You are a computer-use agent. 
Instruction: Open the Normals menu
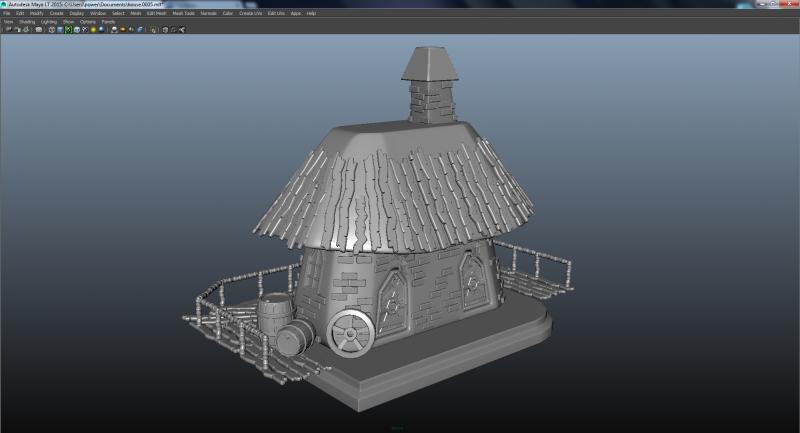click(x=208, y=13)
